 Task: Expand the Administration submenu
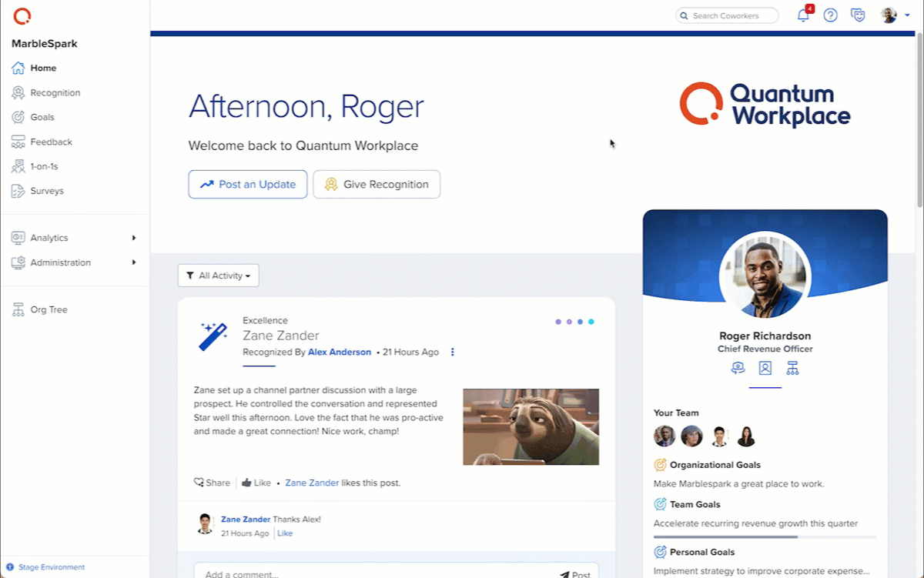click(x=134, y=262)
